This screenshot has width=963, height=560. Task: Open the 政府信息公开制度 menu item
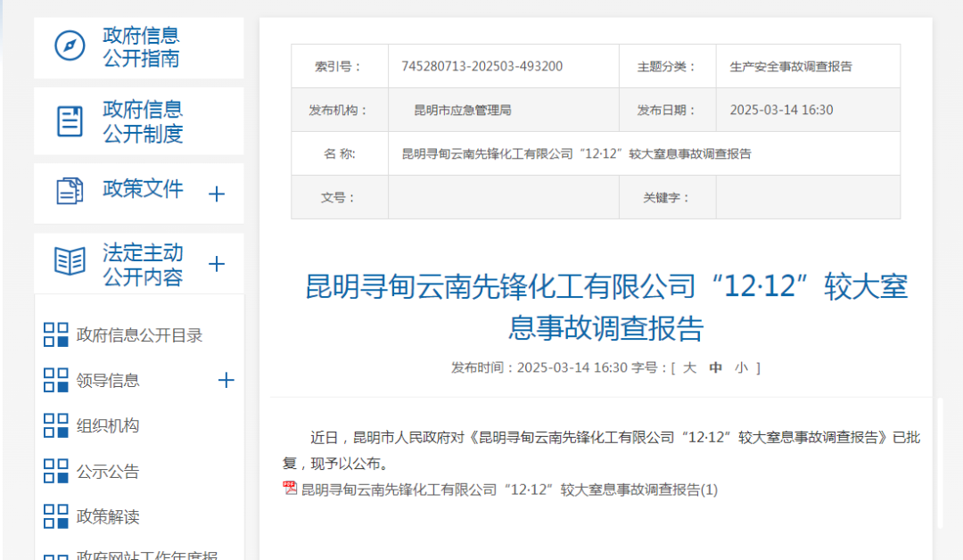[x=142, y=122]
